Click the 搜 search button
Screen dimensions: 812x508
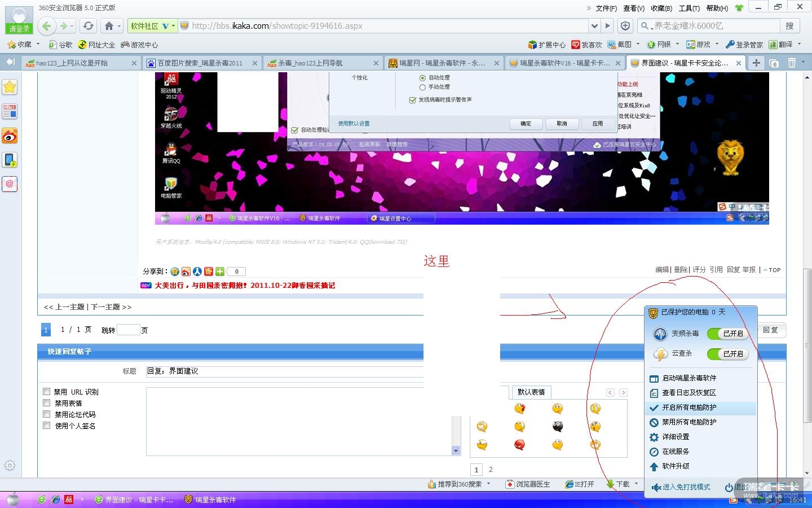[x=789, y=25]
